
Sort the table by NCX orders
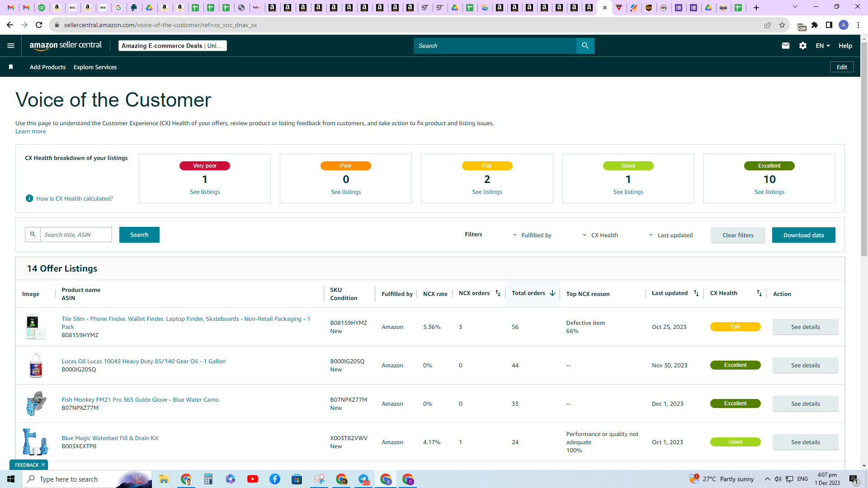pyautogui.click(x=498, y=293)
